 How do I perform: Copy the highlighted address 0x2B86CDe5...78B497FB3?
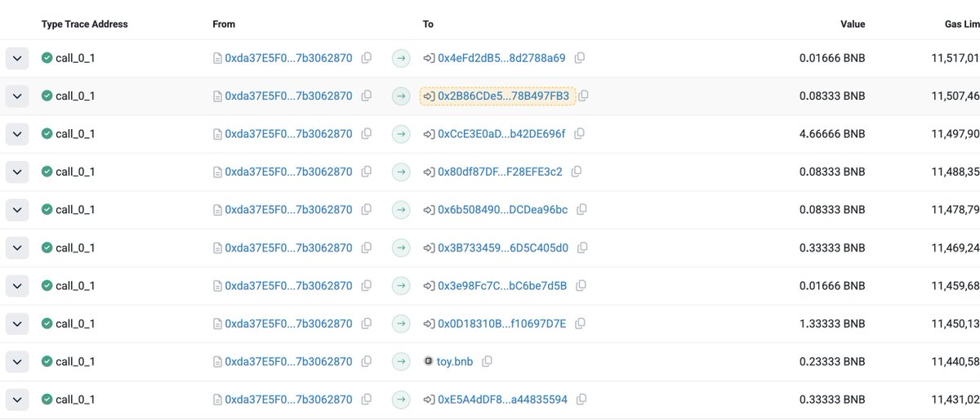coord(583,96)
